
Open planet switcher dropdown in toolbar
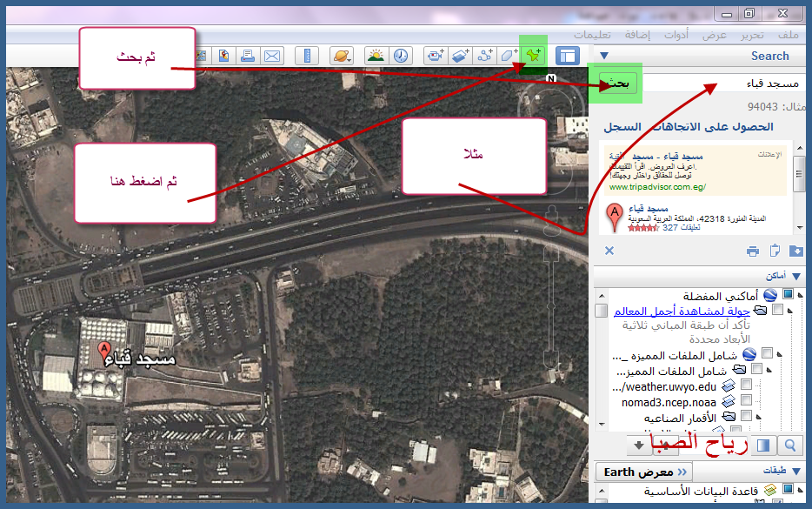342,55
